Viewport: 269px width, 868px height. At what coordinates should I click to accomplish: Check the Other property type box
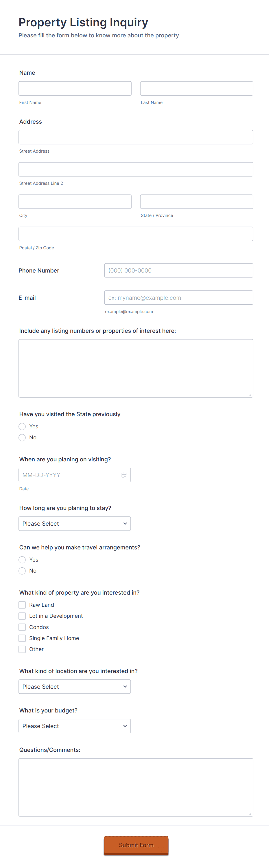22,649
